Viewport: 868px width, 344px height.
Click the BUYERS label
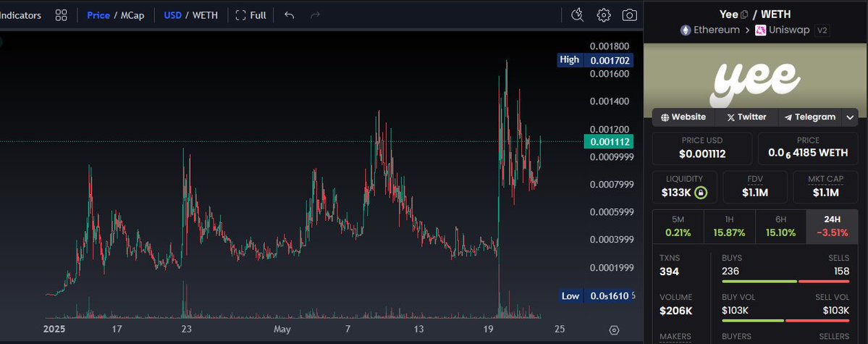point(737,336)
